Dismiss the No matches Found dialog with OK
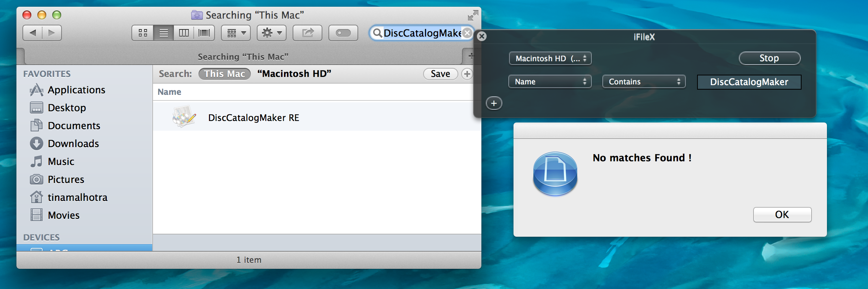 [782, 215]
